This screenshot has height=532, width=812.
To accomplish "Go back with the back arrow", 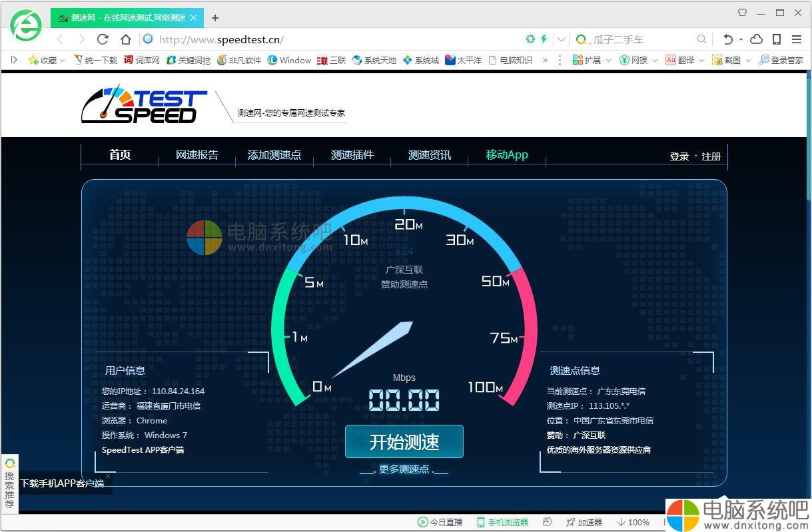I will 59,39.
